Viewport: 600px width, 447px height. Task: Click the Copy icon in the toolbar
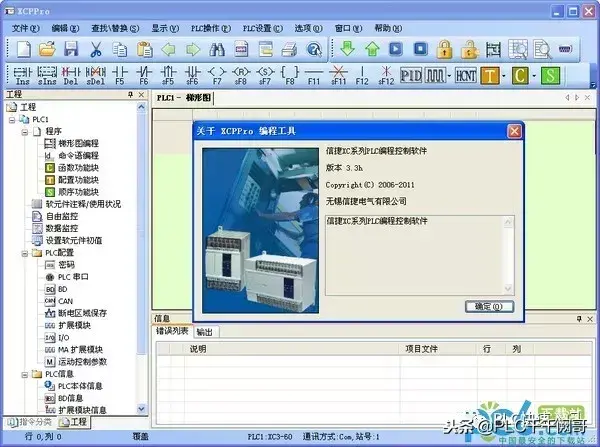point(120,49)
